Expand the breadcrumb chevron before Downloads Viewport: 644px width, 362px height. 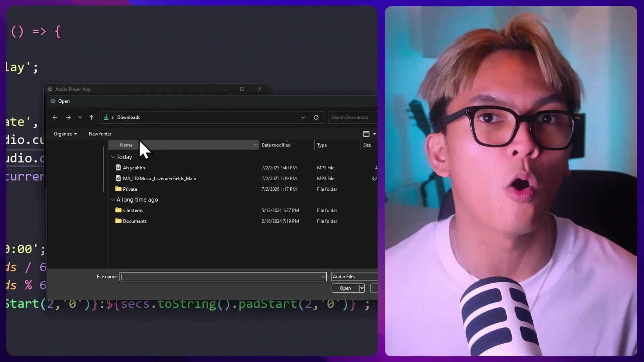tap(113, 117)
